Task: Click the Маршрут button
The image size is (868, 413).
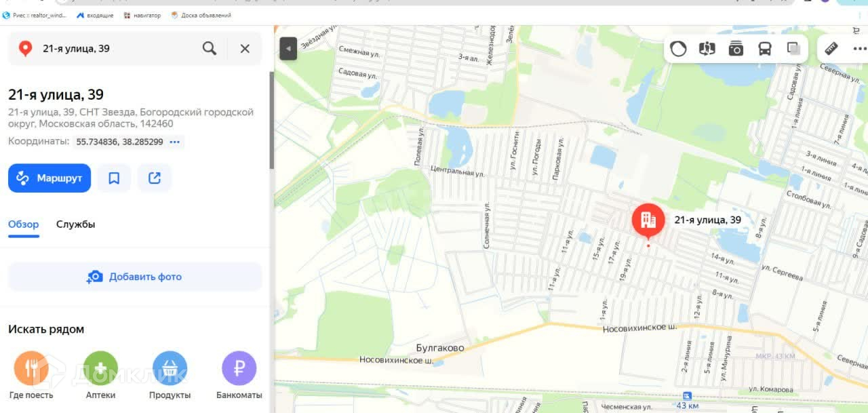Action: (50, 178)
